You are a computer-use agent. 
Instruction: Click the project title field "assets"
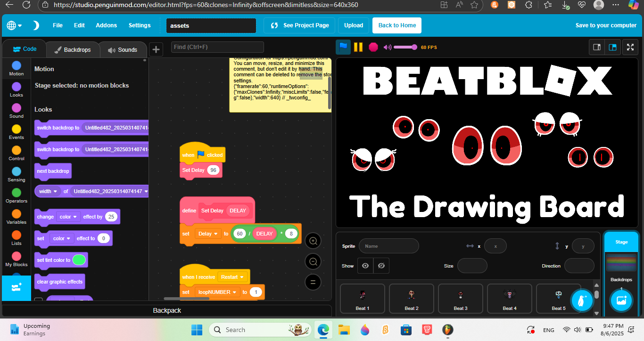pos(211,25)
